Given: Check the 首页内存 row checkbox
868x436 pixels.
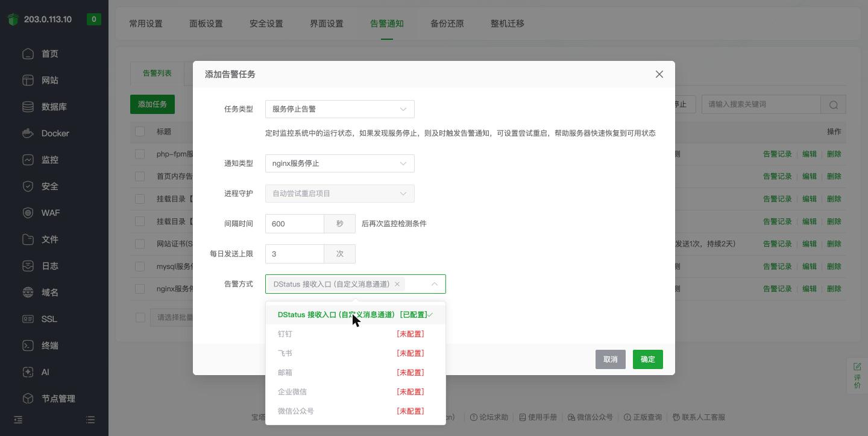Looking at the screenshot, I should pyautogui.click(x=140, y=176).
